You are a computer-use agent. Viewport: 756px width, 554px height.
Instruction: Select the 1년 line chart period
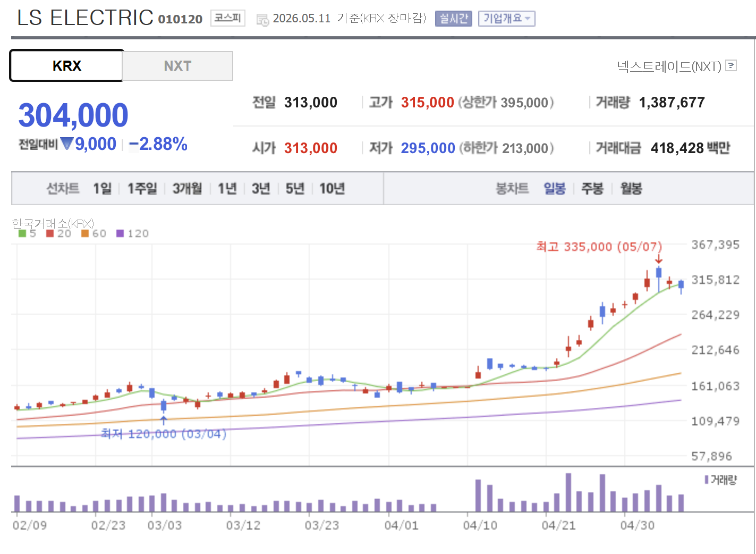(227, 188)
